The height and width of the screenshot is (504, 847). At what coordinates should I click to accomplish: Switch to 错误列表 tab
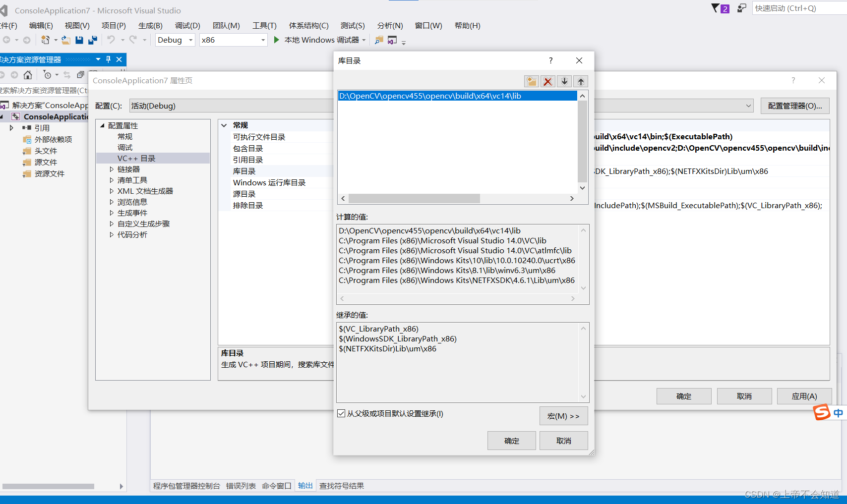coord(241,486)
